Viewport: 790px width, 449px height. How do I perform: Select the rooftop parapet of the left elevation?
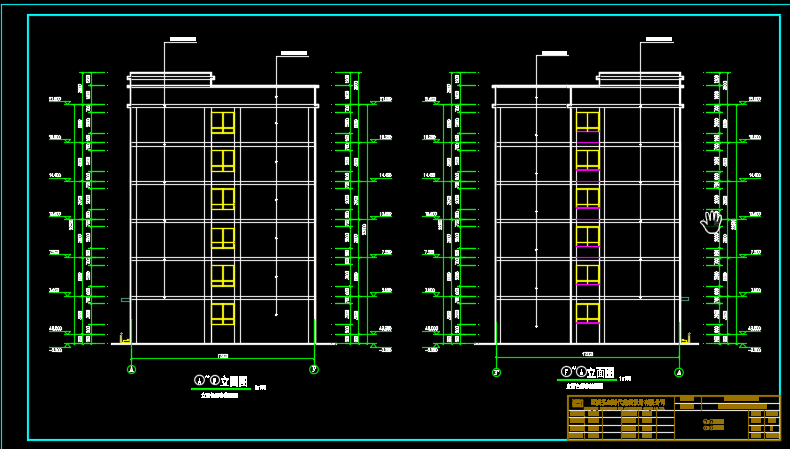coord(170,77)
